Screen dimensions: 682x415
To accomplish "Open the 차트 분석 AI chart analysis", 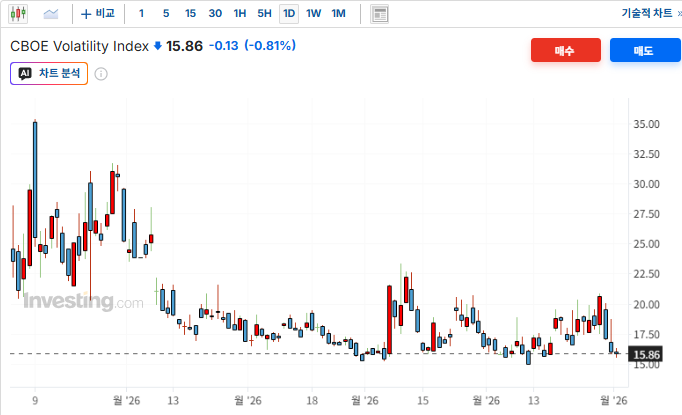I will pyautogui.click(x=49, y=74).
